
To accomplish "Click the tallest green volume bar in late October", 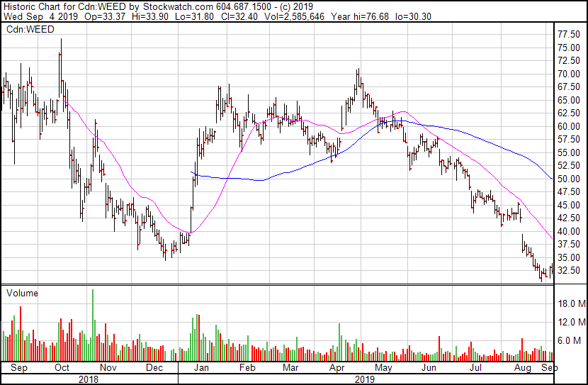I will [93, 325].
